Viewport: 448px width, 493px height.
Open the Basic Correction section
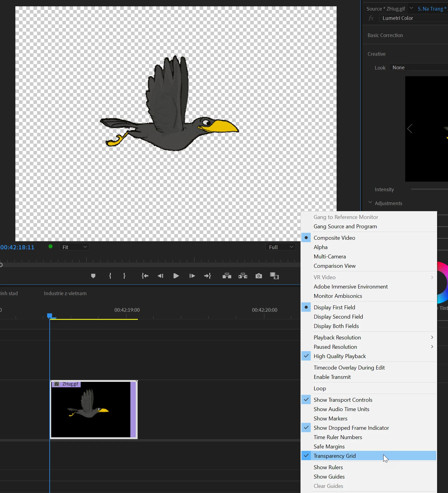(x=385, y=35)
